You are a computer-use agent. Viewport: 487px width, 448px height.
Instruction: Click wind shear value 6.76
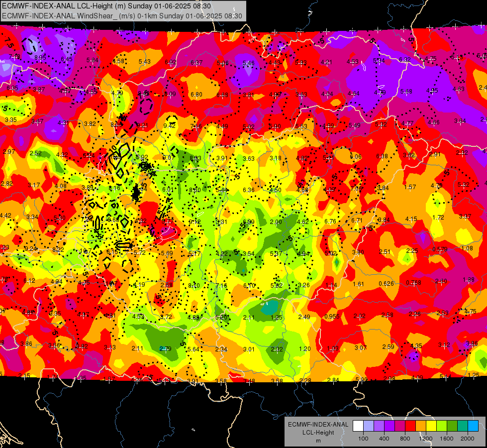click(330, 221)
